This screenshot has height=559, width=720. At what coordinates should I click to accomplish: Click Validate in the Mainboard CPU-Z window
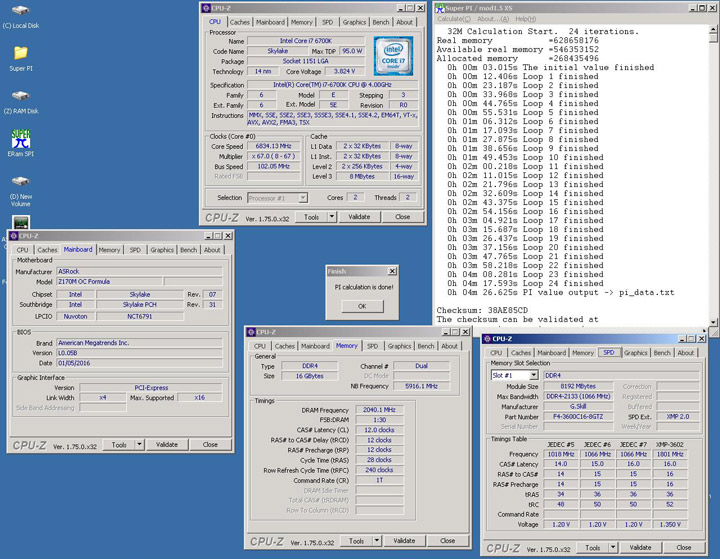[x=168, y=444]
